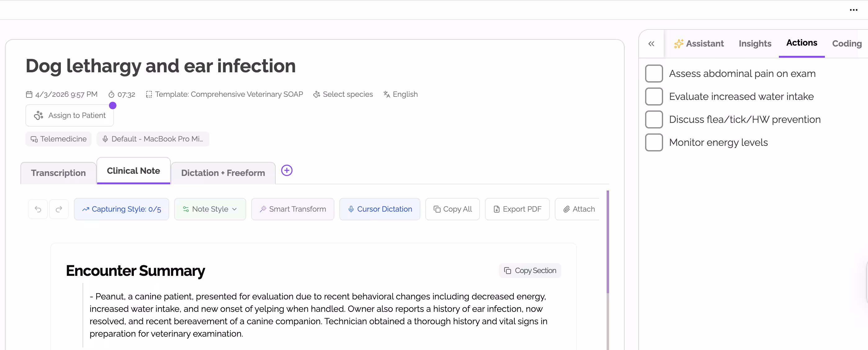
Task: Open the Dictation + Freeform tab
Action: 223,173
